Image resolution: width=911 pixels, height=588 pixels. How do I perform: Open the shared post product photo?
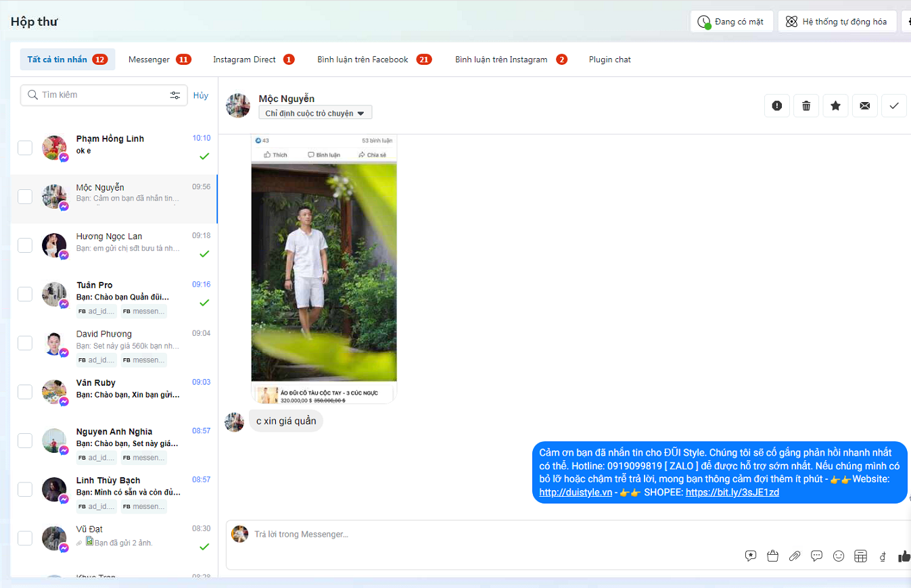(324, 272)
